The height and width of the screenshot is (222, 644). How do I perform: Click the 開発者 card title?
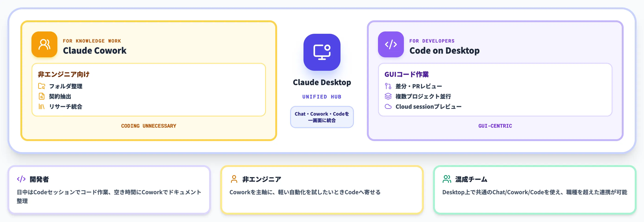39,179
